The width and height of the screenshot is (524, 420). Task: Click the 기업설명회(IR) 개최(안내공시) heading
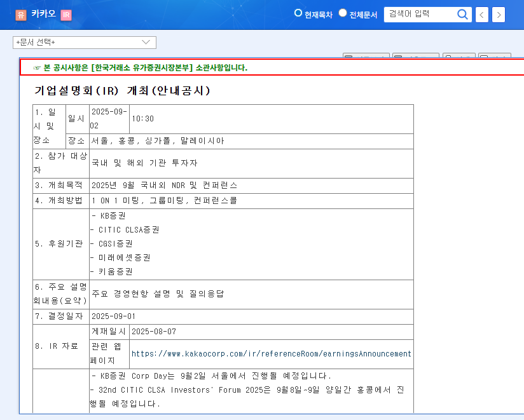(122, 90)
